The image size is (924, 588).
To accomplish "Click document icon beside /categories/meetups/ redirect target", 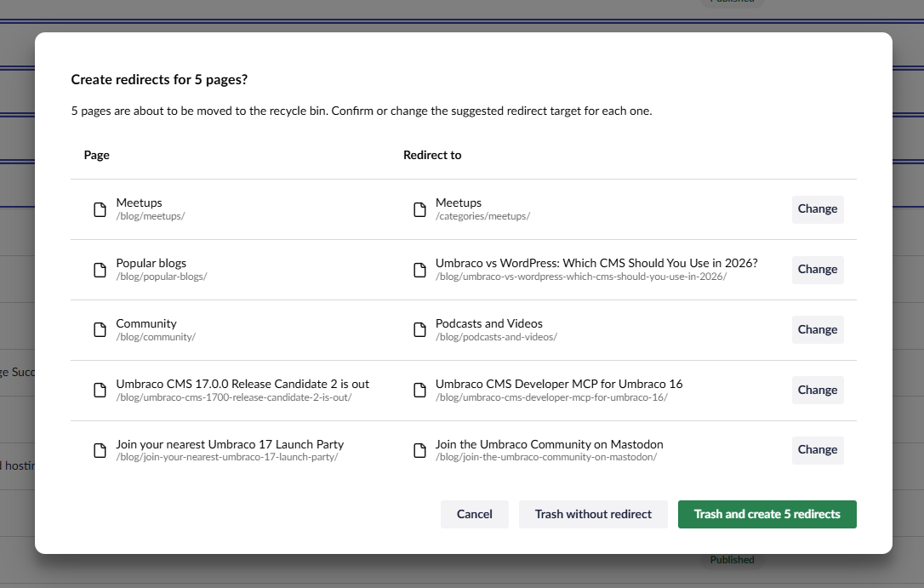I will (x=419, y=209).
